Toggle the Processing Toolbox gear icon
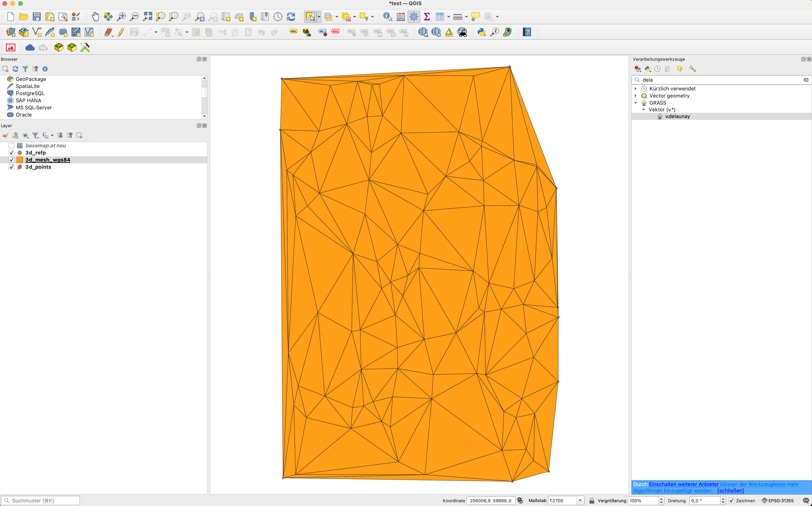 click(x=414, y=16)
